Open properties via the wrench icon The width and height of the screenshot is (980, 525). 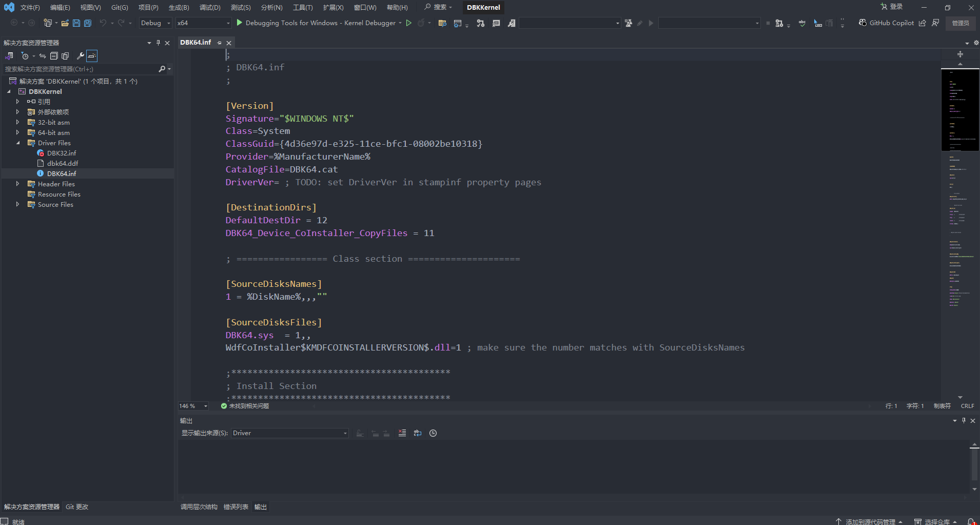[80, 56]
